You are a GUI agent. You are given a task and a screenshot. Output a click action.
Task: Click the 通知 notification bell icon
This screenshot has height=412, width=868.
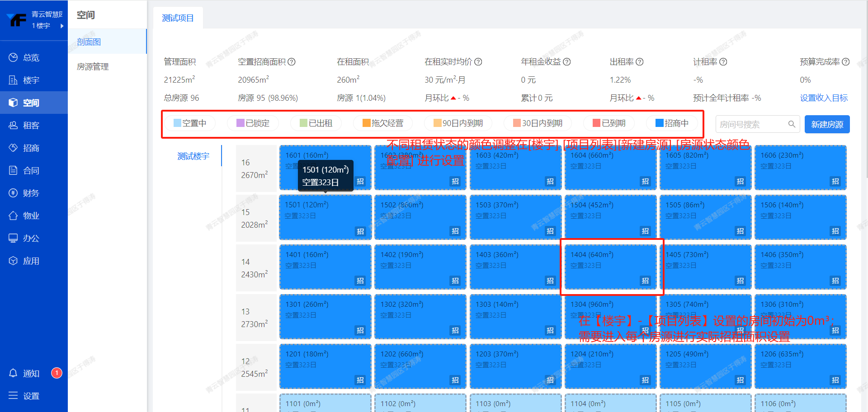click(13, 373)
